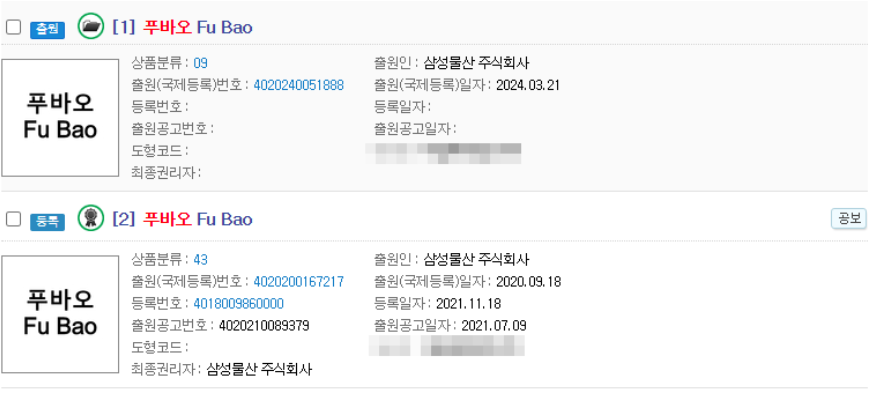Select product class 43 link
The width and height of the screenshot is (886, 394).
(201, 260)
